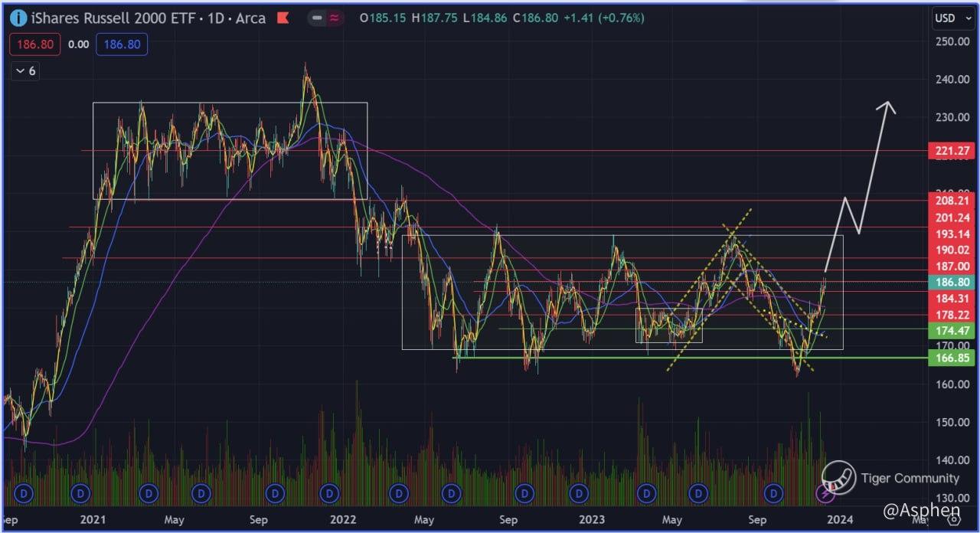Click the 2022 label on time axis
The width and height of the screenshot is (980, 533).
pos(343,519)
